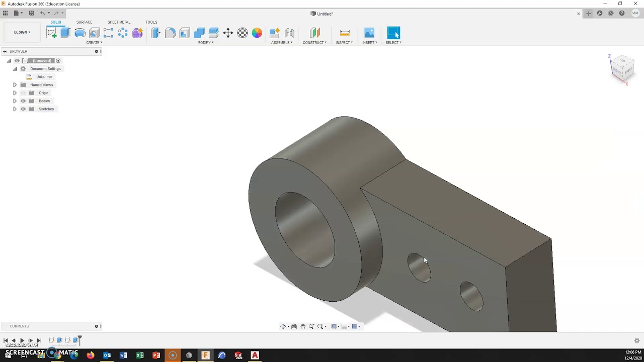
Task: Click the Save icon
Action: coord(31,13)
